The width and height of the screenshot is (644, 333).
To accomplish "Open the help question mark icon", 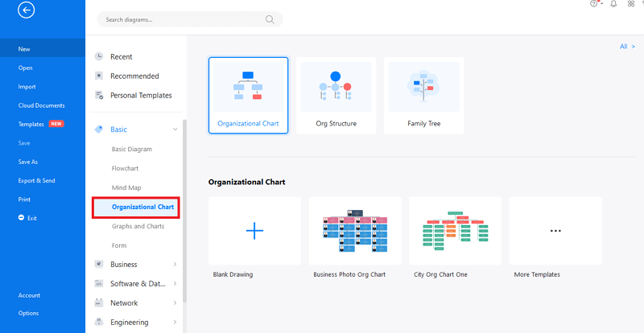I will 594,4.
